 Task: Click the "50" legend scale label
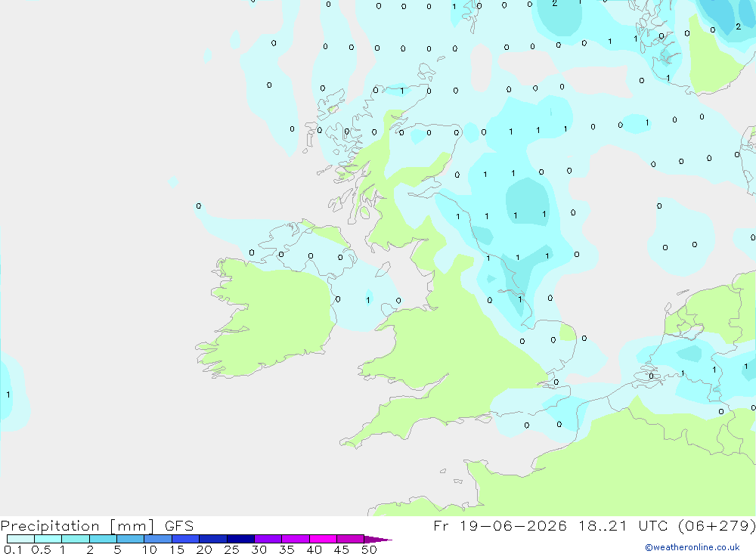click(369, 549)
